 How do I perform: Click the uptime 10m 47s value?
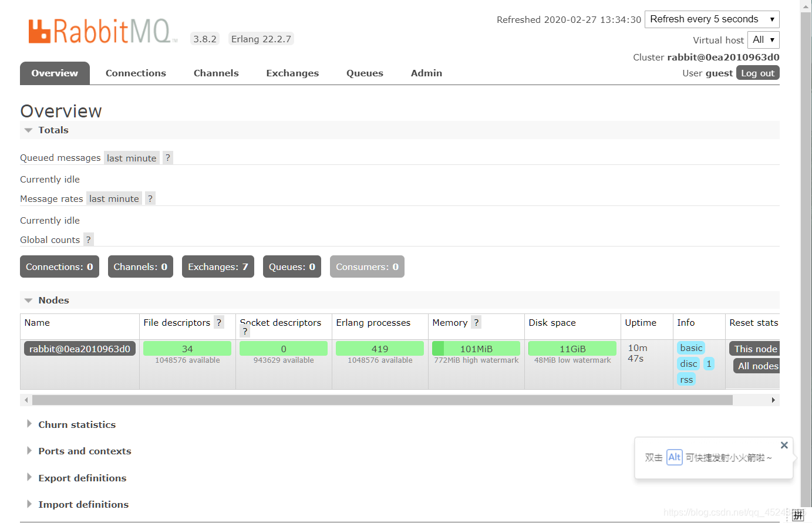pyautogui.click(x=638, y=353)
